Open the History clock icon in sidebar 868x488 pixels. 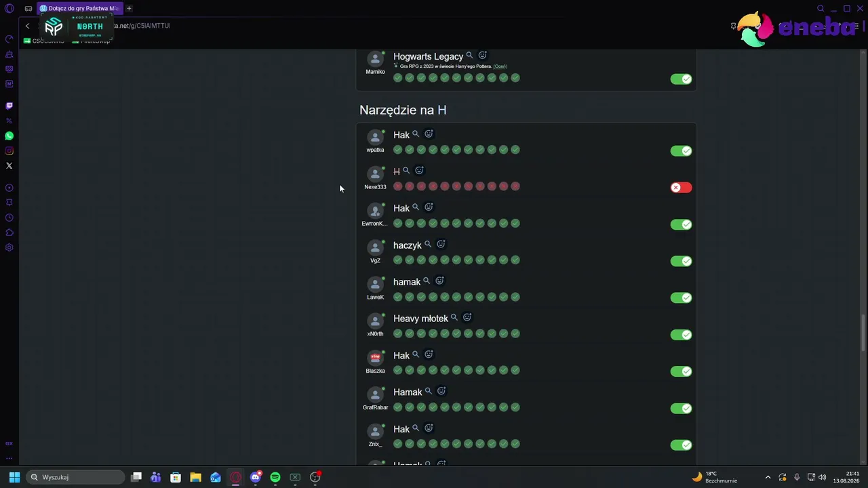[9, 218]
